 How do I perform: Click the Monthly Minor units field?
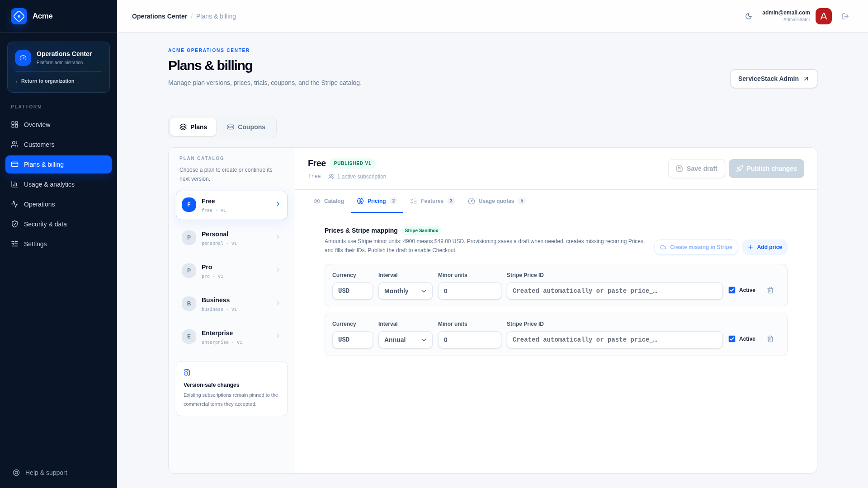click(x=470, y=291)
